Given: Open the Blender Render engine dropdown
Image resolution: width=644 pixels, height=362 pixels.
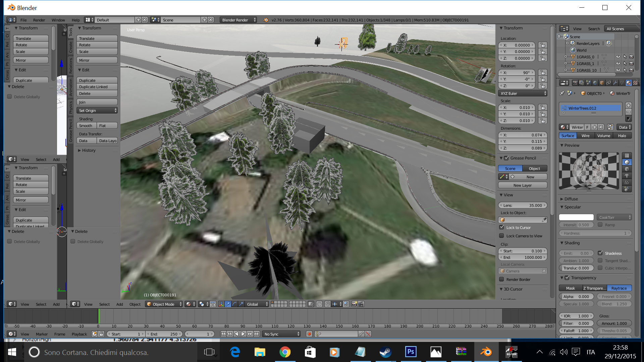Looking at the screenshot, I should click(238, 20).
